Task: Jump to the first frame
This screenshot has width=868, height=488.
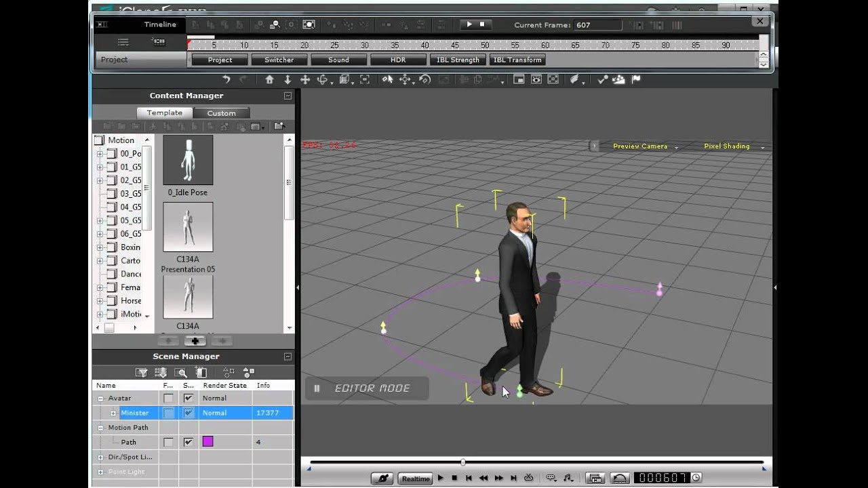Action: (x=469, y=478)
